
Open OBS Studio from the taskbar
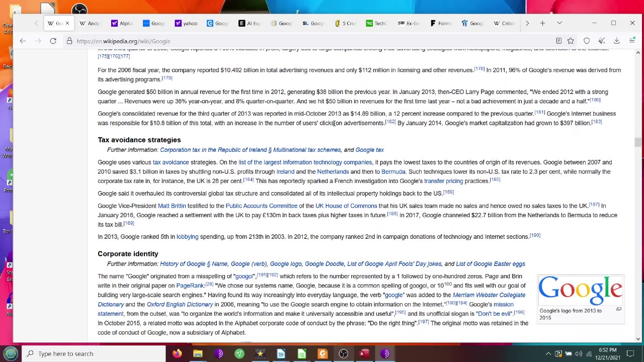click(x=343, y=353)
